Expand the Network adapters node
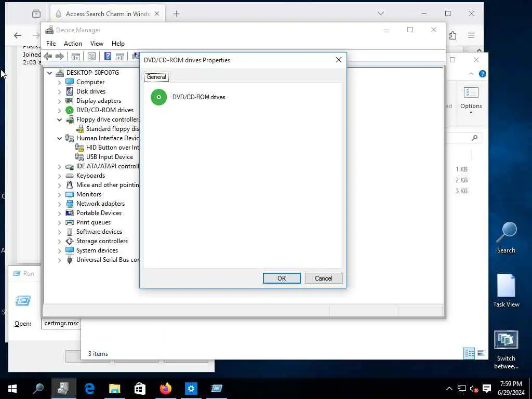The width and height of the screenshot is (532, 399). coord(60,204)
